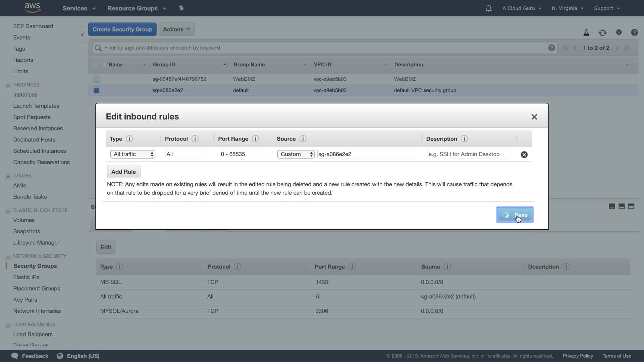Image resolution: width=644 pixels, height=362 pixels.
Task: Open the settings gear icon
Action: click(619, 32)
